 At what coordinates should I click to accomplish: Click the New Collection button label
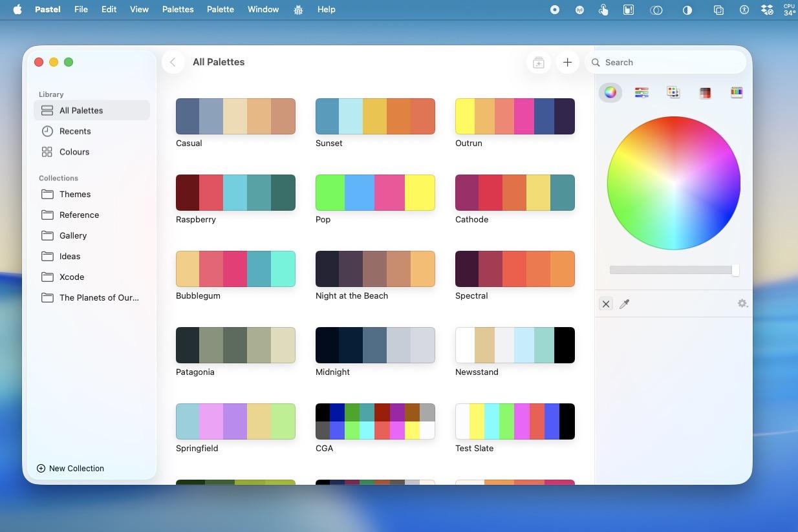(x=76, y=468)
